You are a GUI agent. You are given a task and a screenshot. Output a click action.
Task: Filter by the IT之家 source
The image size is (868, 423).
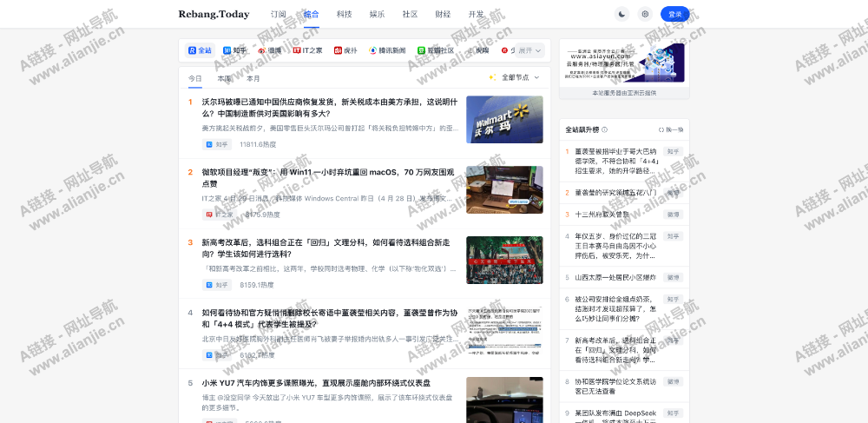tap(308, 50)
